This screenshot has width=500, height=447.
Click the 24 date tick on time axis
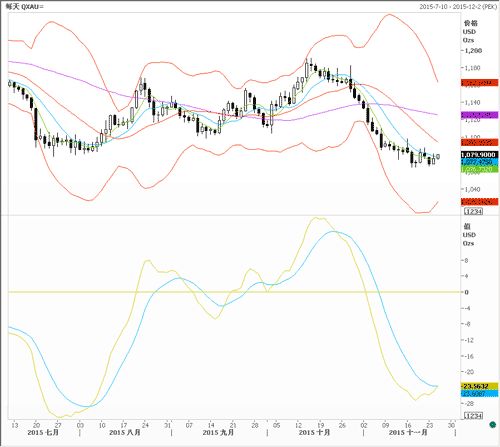click(x=145, y=425)
